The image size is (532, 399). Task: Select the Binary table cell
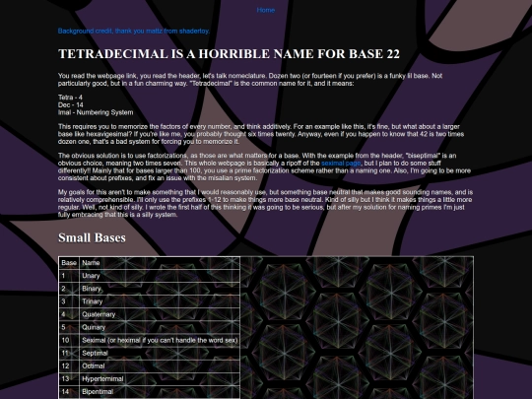160,289
